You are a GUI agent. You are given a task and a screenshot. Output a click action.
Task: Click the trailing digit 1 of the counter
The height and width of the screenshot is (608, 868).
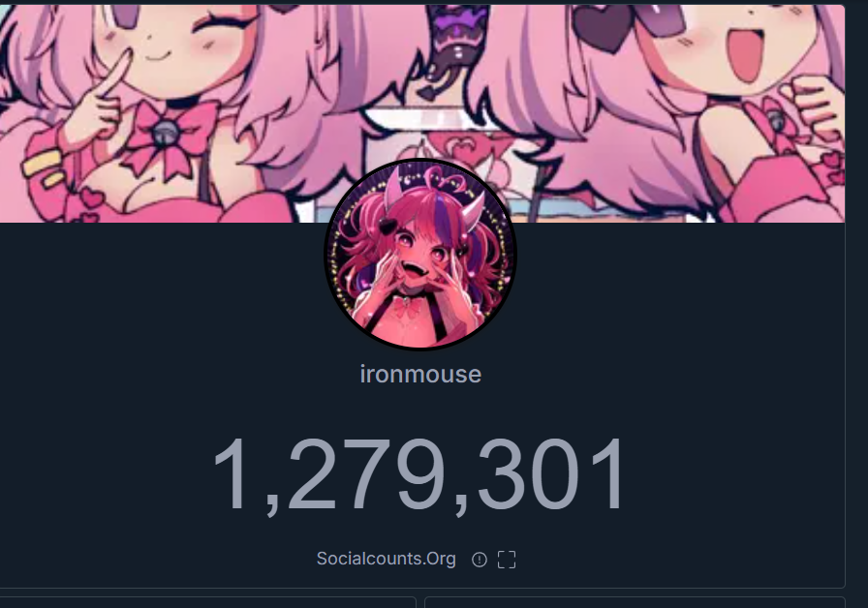pyautogui.click(x=607, y=474)
